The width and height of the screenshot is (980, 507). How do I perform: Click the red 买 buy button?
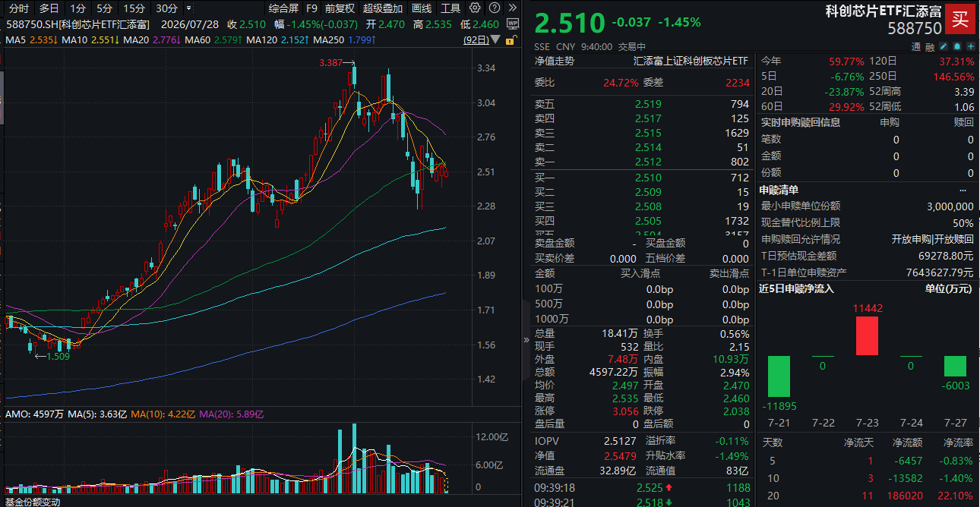coord(960,20)
